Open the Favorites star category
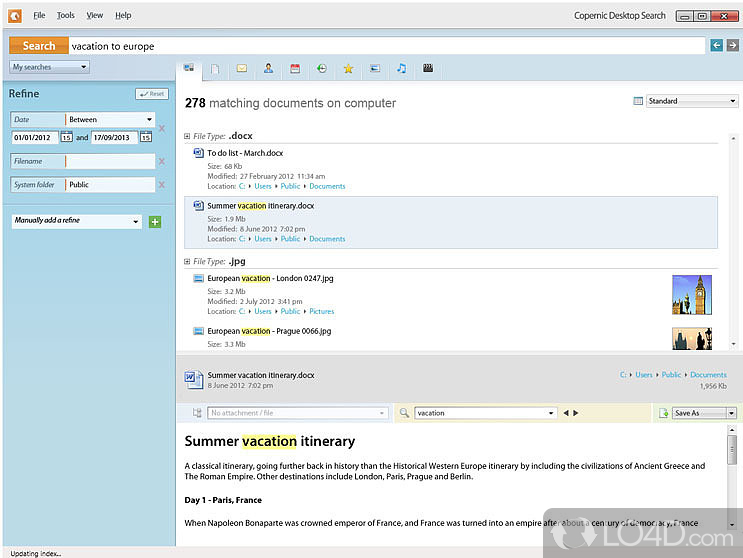The image size is (743, 558). (x=348, y=69)
